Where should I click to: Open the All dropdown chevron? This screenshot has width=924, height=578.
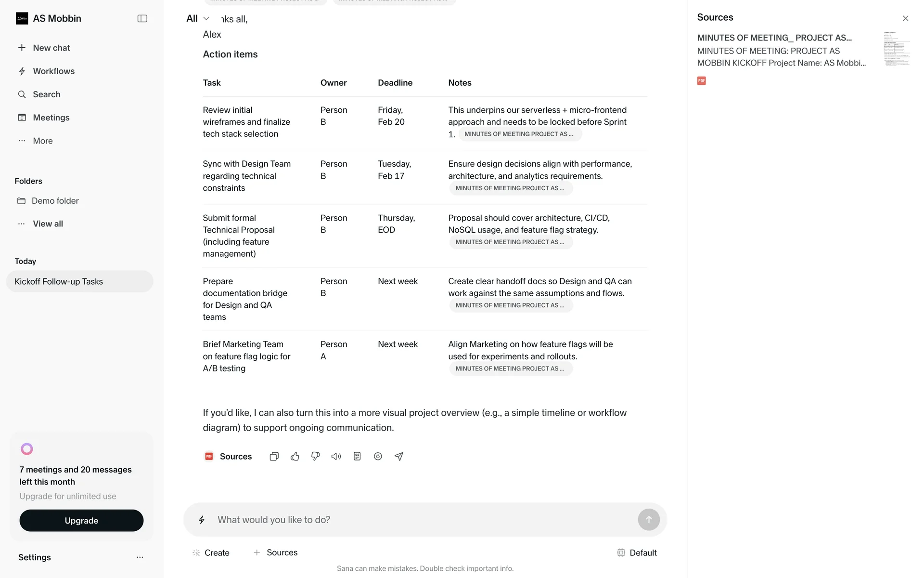click(x=206, y=18)
